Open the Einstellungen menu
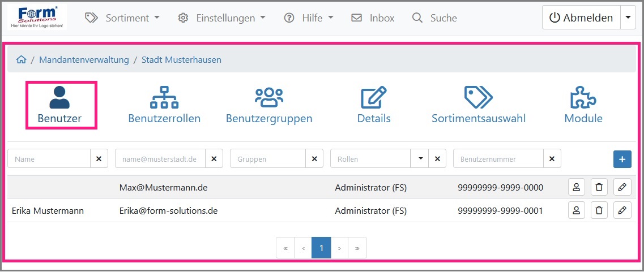This screenshot has height=272, width=644. pyautogui.click(x=222, y=18)
